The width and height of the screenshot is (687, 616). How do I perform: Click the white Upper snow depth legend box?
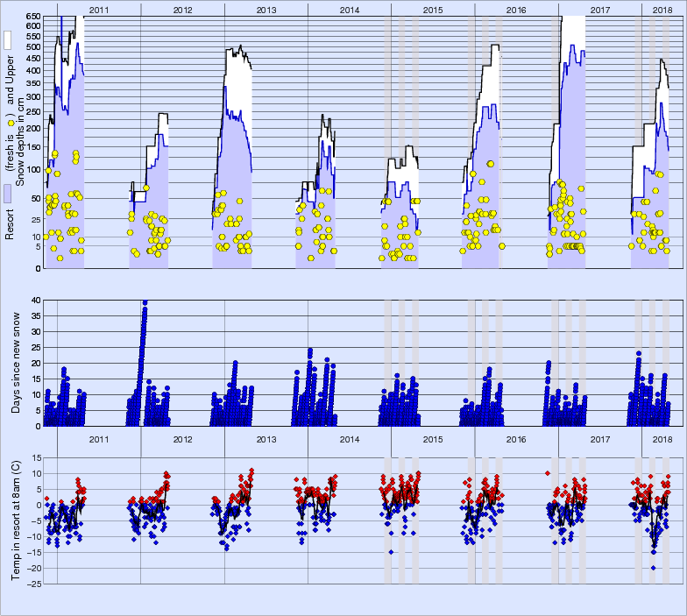[x=7, y=40]
